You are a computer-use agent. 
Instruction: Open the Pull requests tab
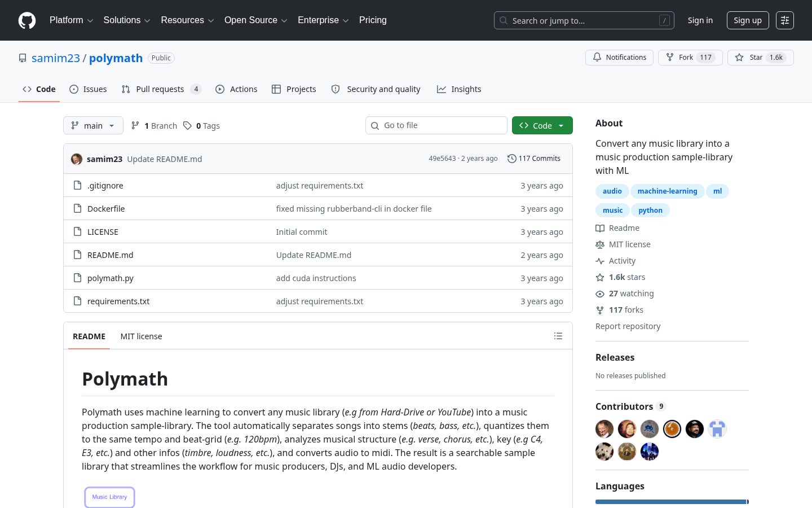click(x=161, y=89)
